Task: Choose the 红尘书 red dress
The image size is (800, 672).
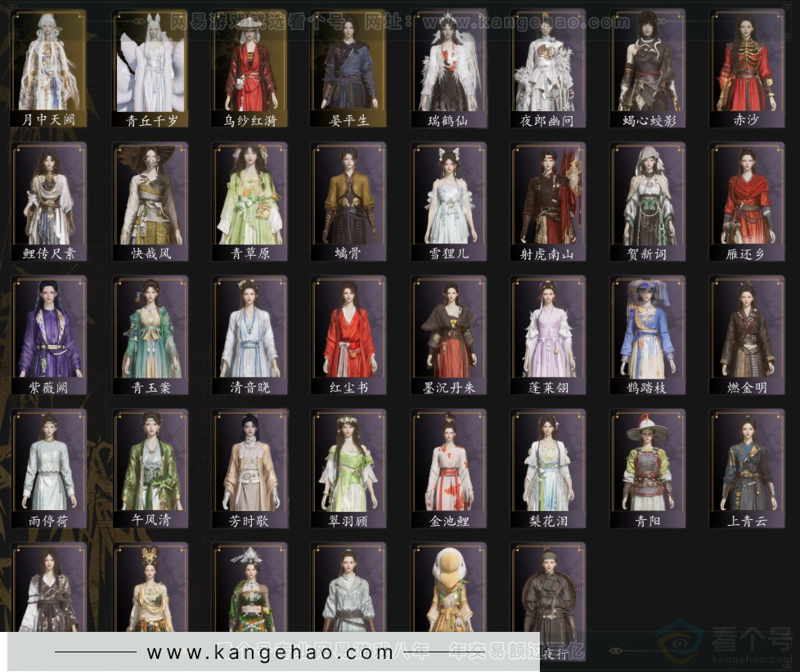Action: tap(349, 335)
